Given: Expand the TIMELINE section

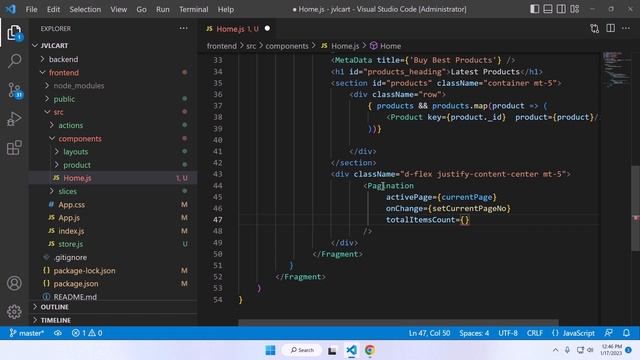Looking at the screenshot, I should pos(56,320).
